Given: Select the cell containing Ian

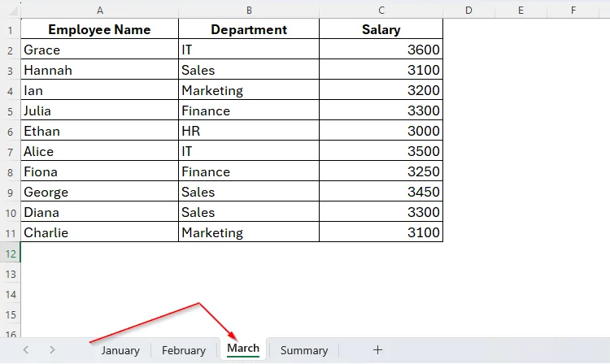Looking at the screenshot, I should point(99,90).
